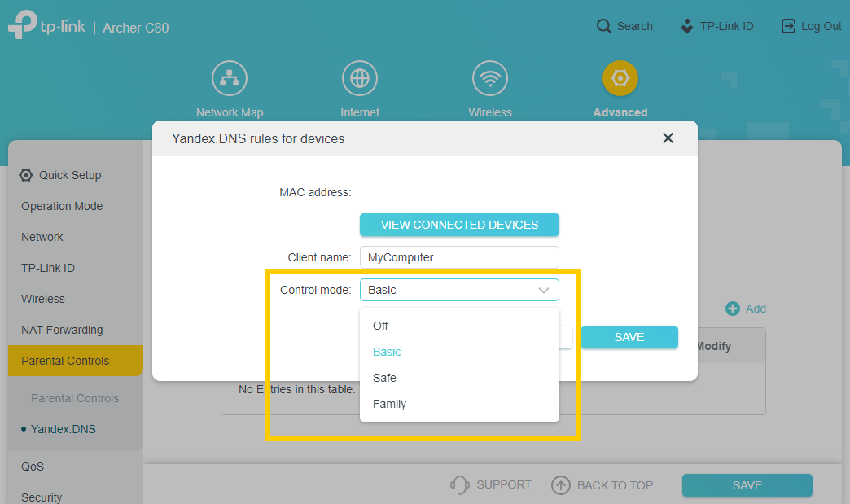This screenshot has height=504, width=850.
Task: Open NAT Forwarding sidebar item
Action: coord(62,330)
